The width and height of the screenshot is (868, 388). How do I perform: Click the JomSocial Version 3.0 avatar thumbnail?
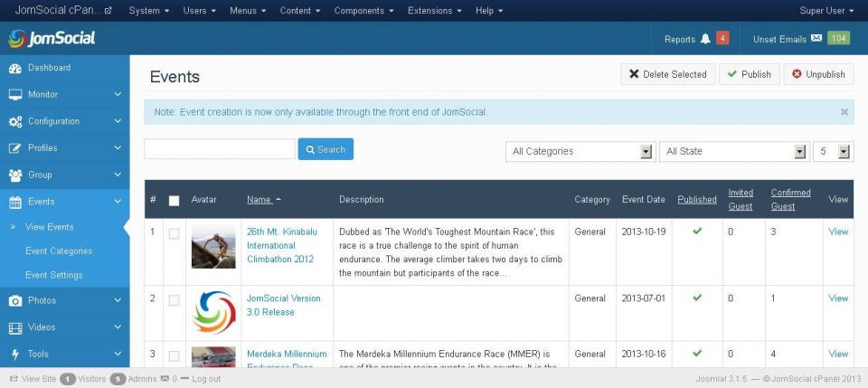pos(213,313)
